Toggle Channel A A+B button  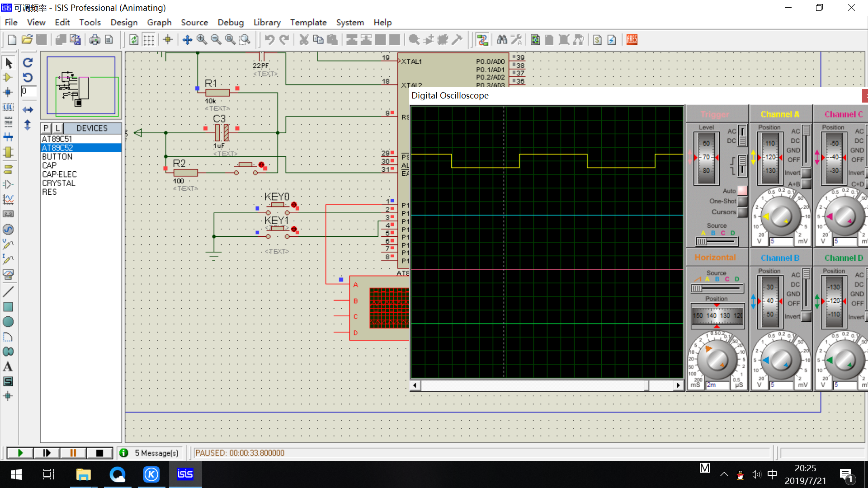[x=806, y=184]
